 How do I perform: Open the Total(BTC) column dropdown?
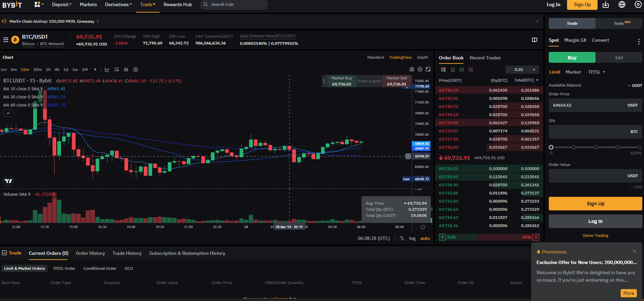(x=526, y=80)
